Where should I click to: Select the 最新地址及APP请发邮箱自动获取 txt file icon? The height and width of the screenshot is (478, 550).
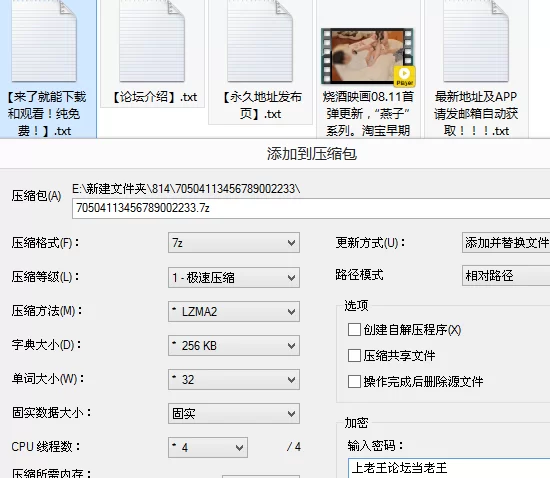(476, 41)
